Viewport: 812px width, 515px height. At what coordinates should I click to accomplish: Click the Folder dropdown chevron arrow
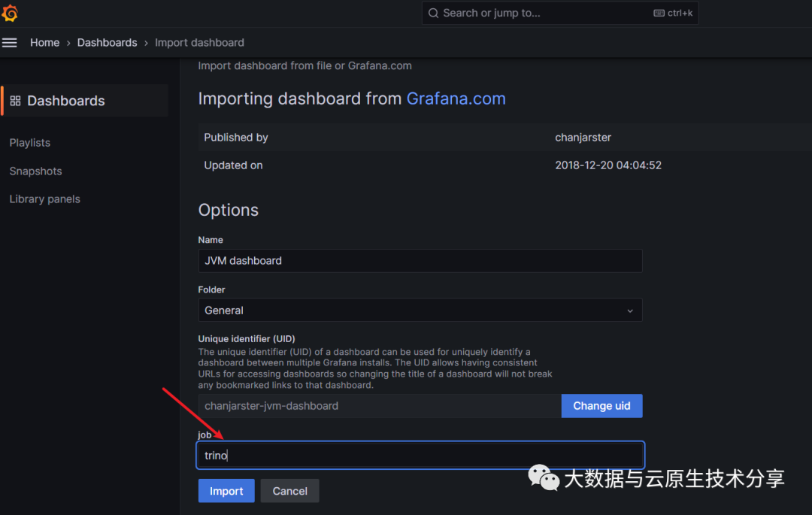point(630,311)
